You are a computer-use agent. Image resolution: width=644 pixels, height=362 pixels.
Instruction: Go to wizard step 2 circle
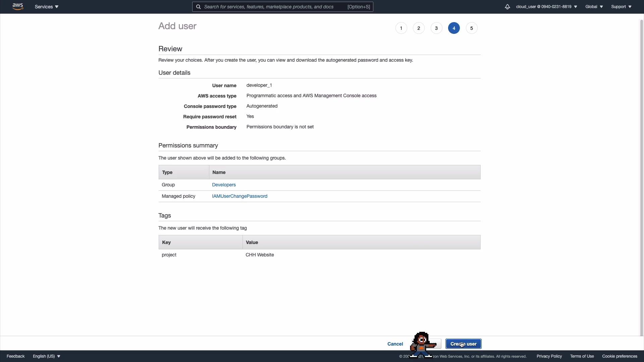pyautogui.click(x=419, y=28)
